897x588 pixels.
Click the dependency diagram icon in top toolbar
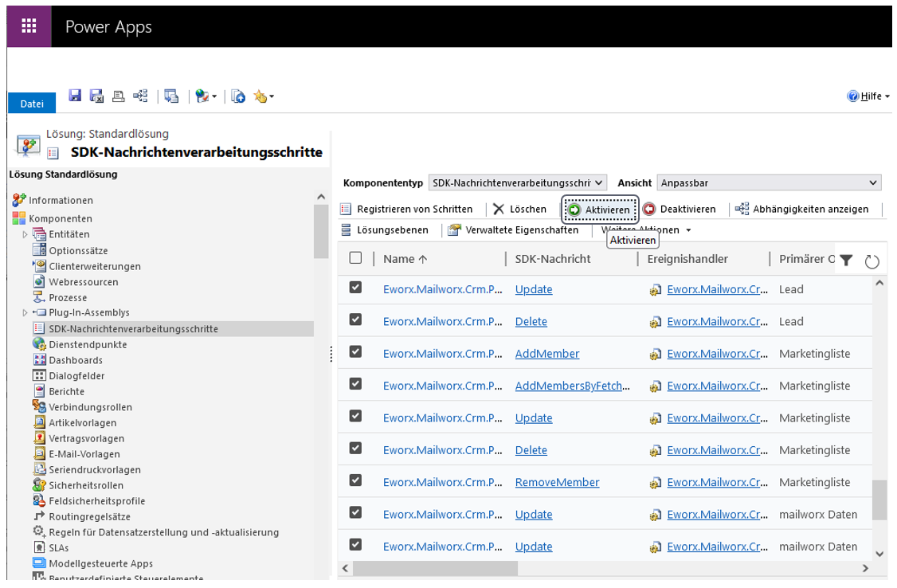[140, 96]
